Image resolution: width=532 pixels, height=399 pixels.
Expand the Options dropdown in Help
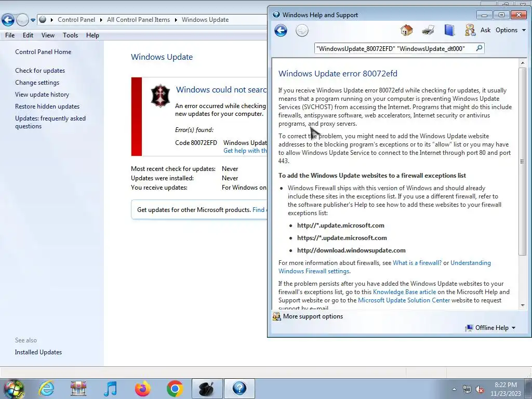(524, 30)
